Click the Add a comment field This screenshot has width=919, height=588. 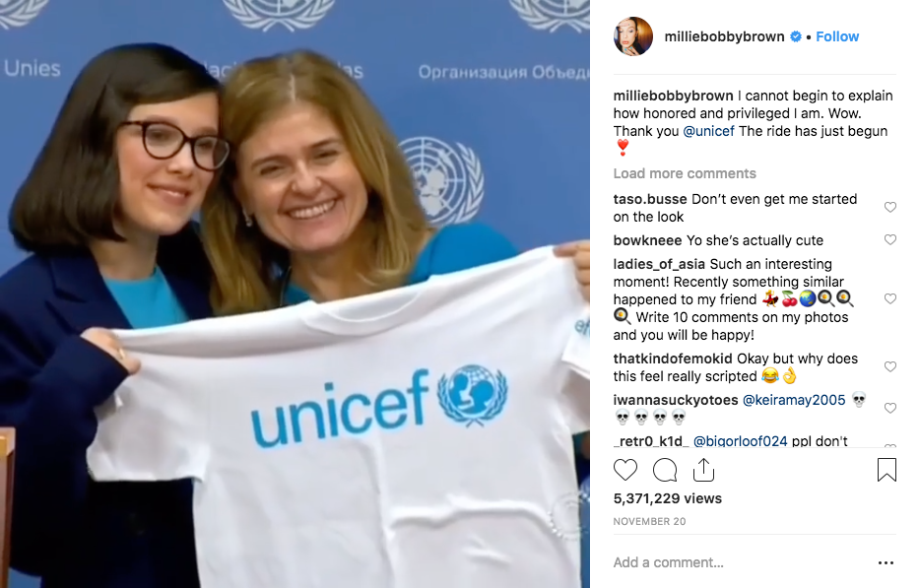click(x=739, y=562)
